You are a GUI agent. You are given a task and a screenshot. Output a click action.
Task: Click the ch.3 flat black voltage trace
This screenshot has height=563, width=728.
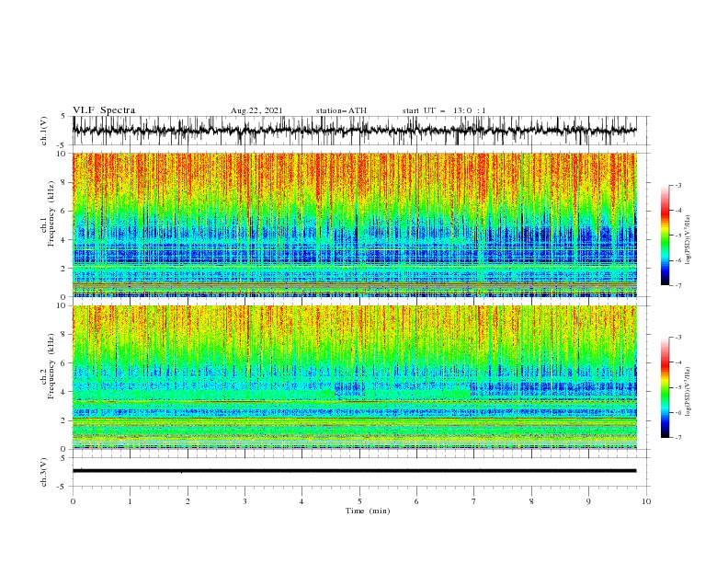point(354,471)
